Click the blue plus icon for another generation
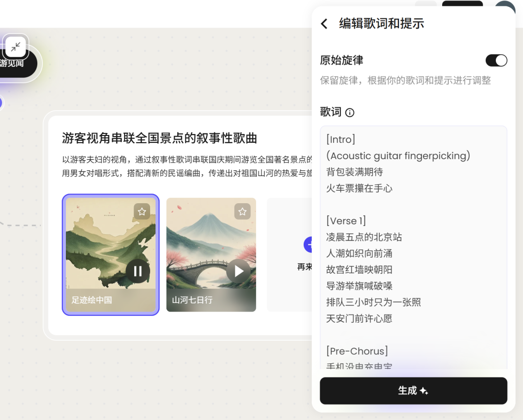The image size is (523, 420). pos(308,245)
